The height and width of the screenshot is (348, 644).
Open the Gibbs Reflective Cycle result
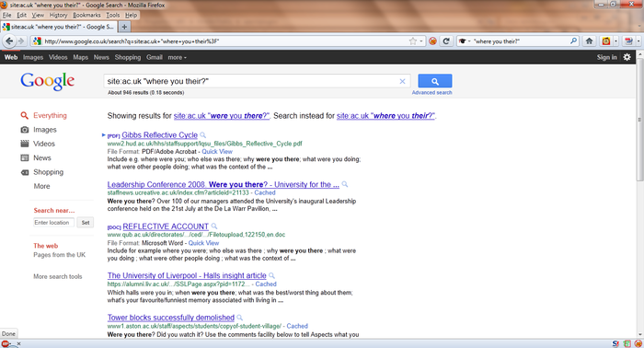159,135
